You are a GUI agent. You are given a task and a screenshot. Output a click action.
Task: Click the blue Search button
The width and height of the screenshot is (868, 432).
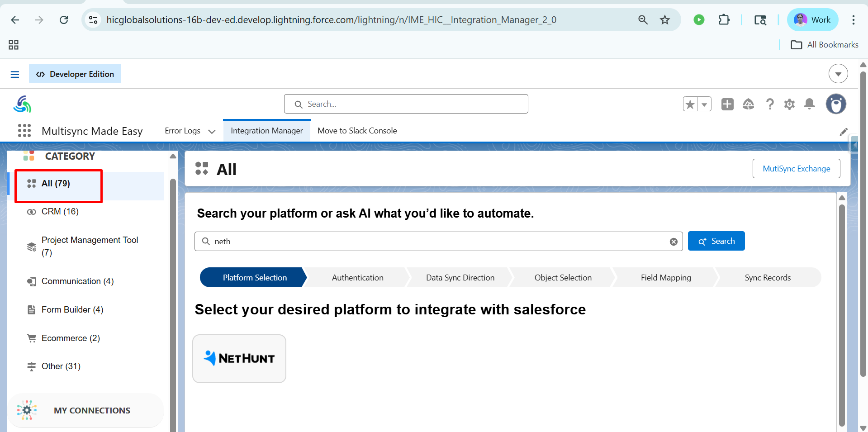pos(716,241)
